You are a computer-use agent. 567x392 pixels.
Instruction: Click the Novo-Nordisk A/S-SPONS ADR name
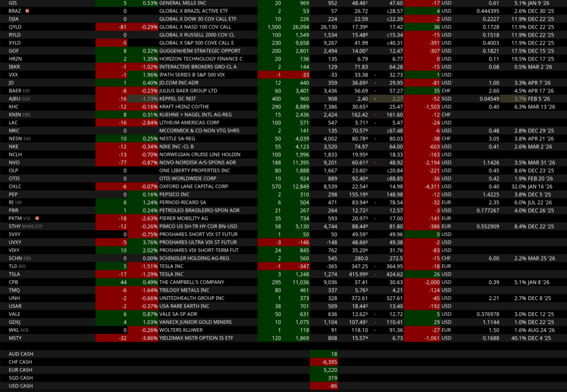pyautogui.click(x=197, y=163)
